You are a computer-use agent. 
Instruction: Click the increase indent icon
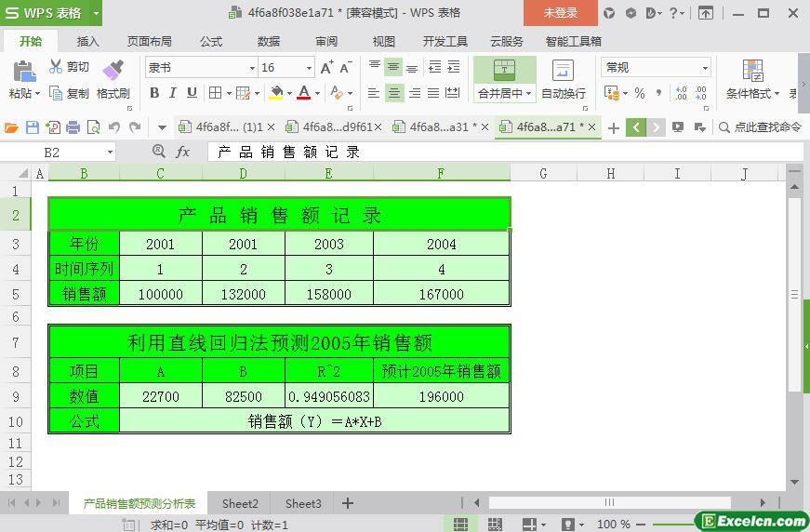454,67
